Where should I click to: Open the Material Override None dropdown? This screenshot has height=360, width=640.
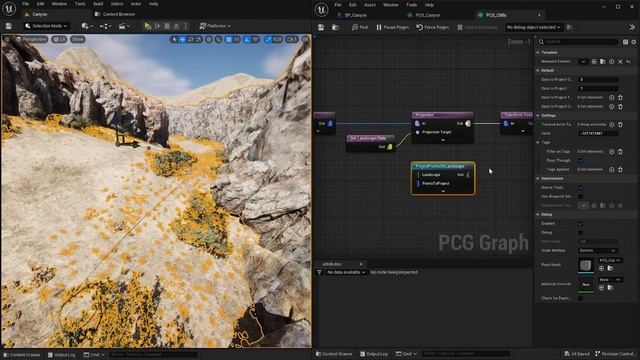610,280
